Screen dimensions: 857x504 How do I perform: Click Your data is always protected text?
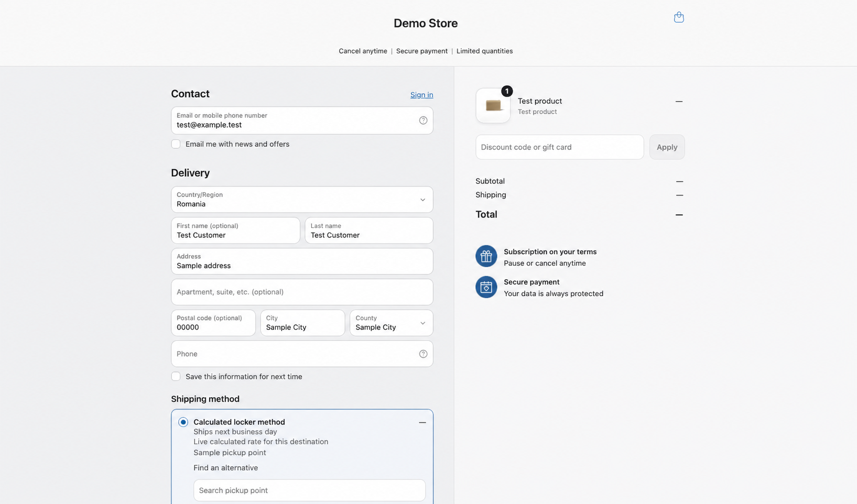[x=554, y=294]
